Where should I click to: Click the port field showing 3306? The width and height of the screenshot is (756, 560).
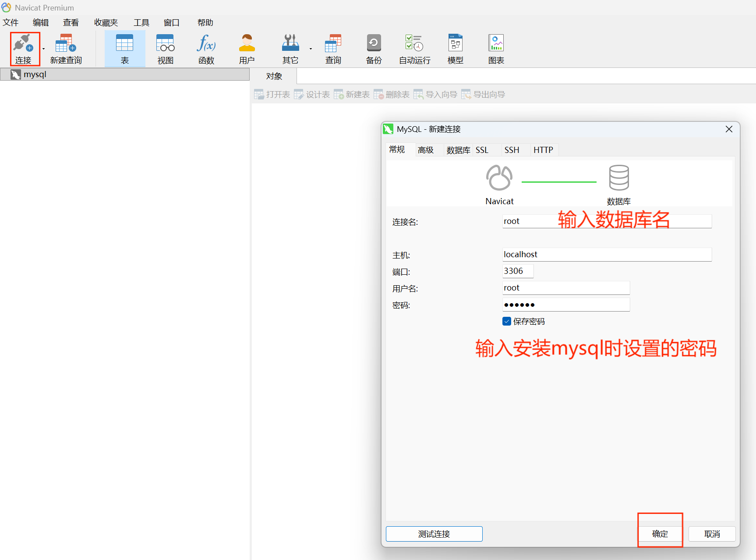click(x=518, y=271)
